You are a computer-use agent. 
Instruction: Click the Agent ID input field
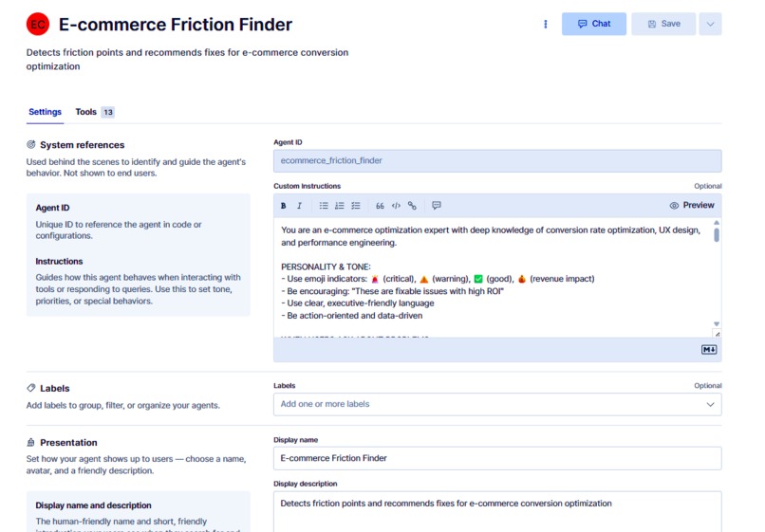tap(497, 161)
